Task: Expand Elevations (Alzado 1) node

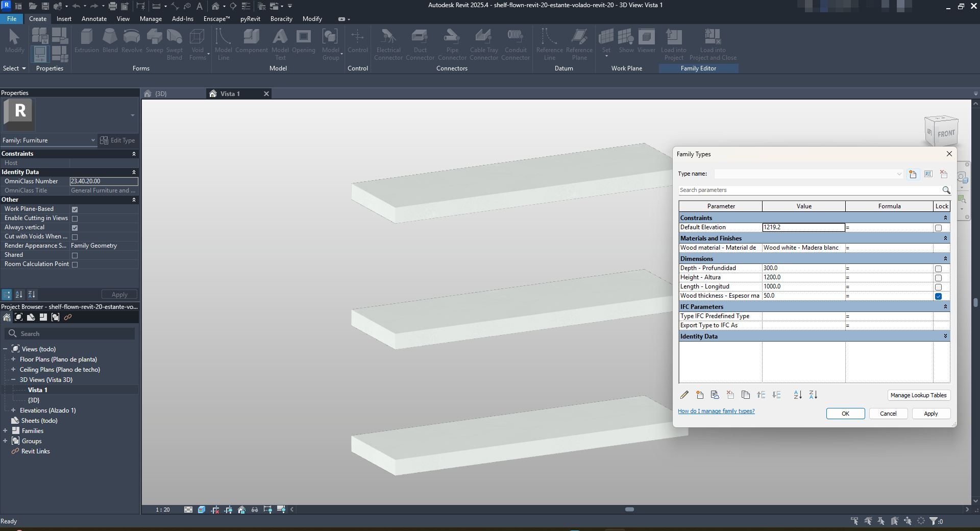Action: pyautogui.click(x=13, y=411)
